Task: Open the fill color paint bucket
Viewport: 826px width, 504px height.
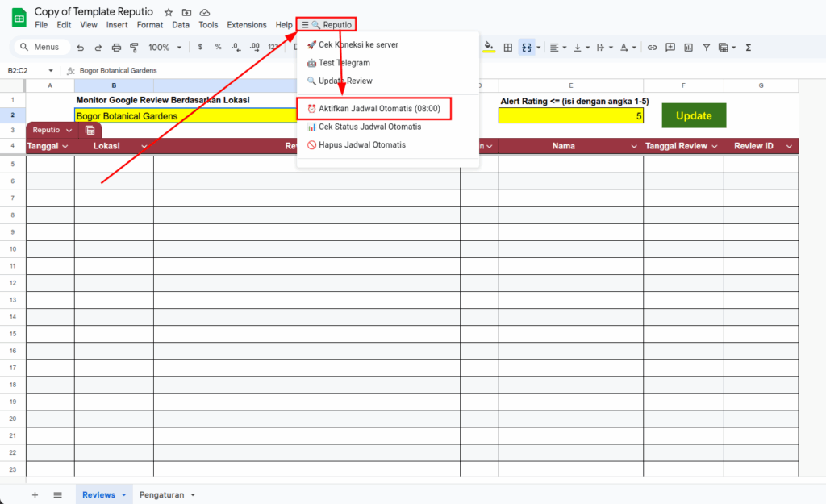Action: [488, 48]
